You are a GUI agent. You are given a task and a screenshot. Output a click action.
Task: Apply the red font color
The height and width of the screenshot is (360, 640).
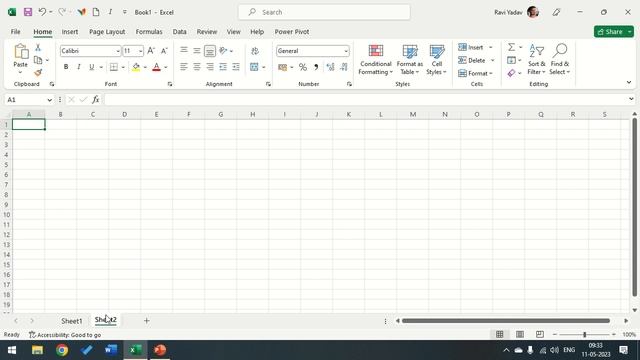156,67
